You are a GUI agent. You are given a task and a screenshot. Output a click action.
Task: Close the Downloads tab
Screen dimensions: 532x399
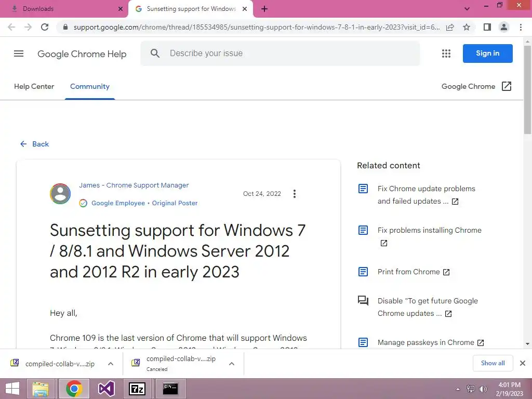click(x=121, y=9)
